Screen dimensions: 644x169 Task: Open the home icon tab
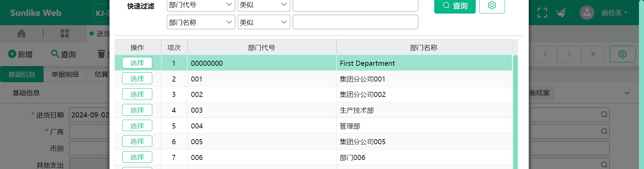pos(21,34)
